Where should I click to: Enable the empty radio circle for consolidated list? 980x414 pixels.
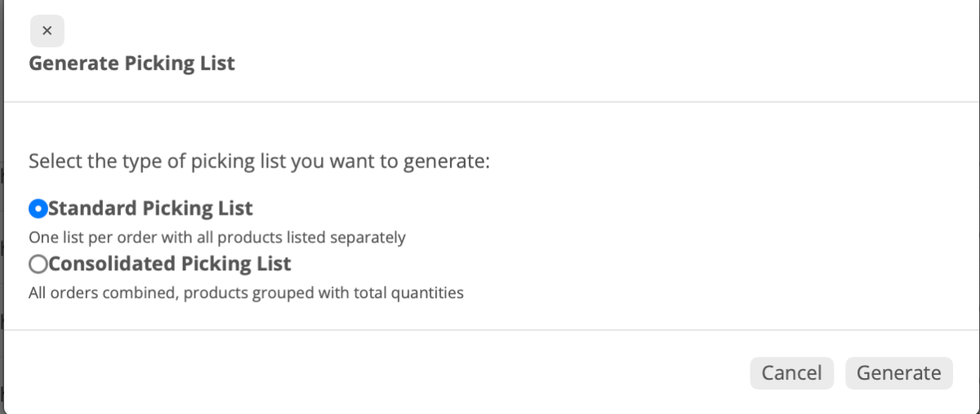point(38,265)
